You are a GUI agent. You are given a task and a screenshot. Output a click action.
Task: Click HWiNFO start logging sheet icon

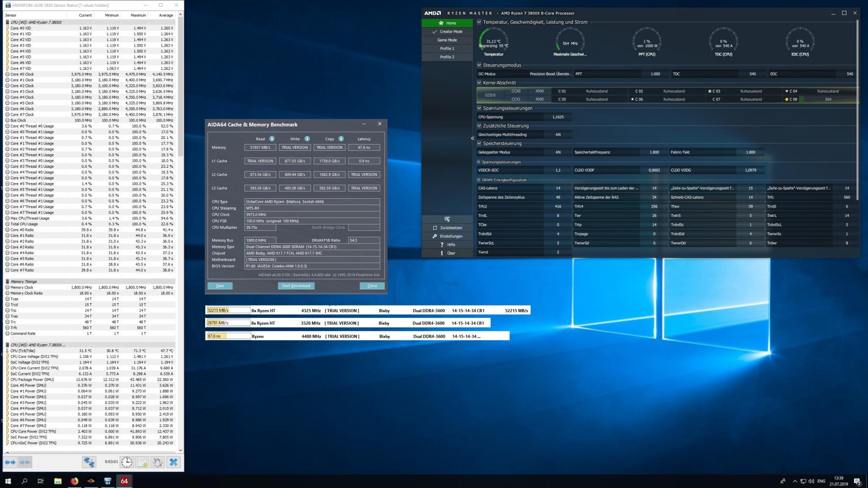point(142,462)
